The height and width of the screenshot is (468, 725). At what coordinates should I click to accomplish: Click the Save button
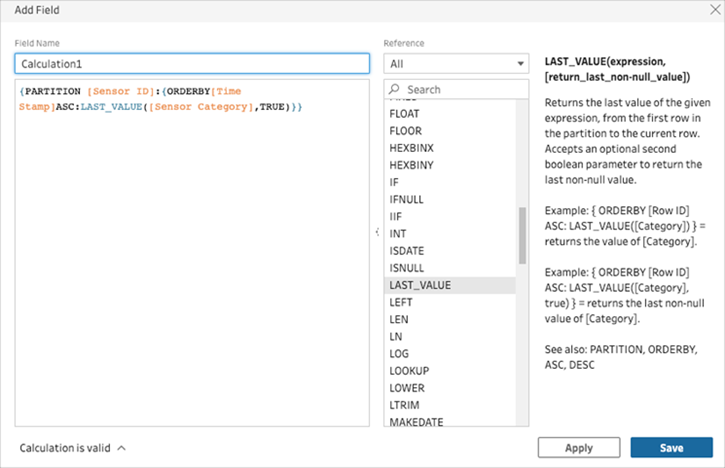click(x=671, y=448)
